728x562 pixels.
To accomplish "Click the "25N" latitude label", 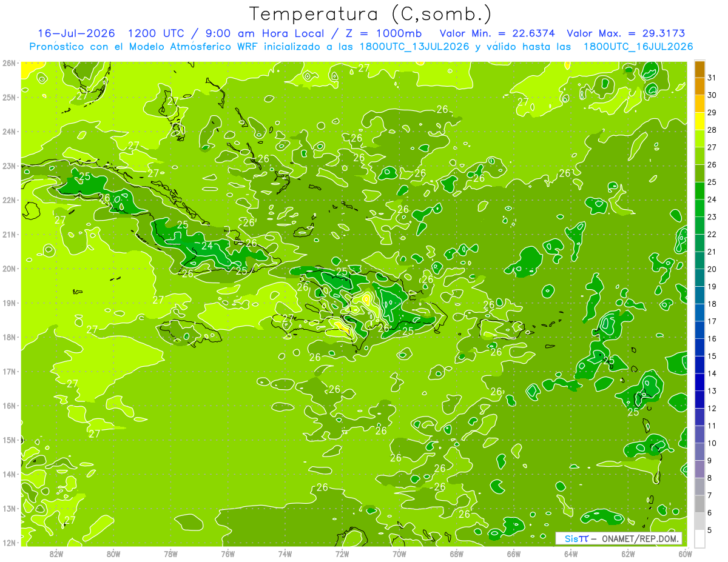I will [9, 97].
